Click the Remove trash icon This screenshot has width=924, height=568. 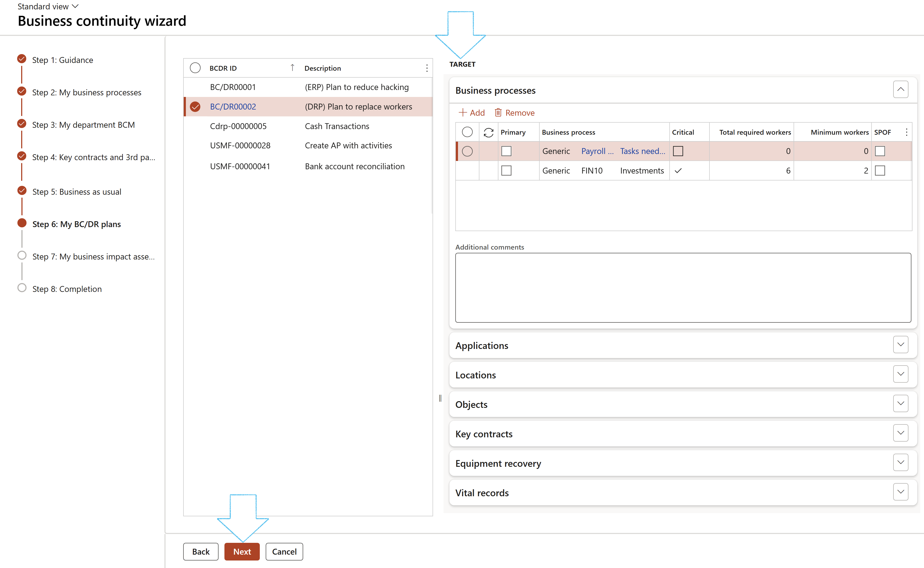(498, 113)
